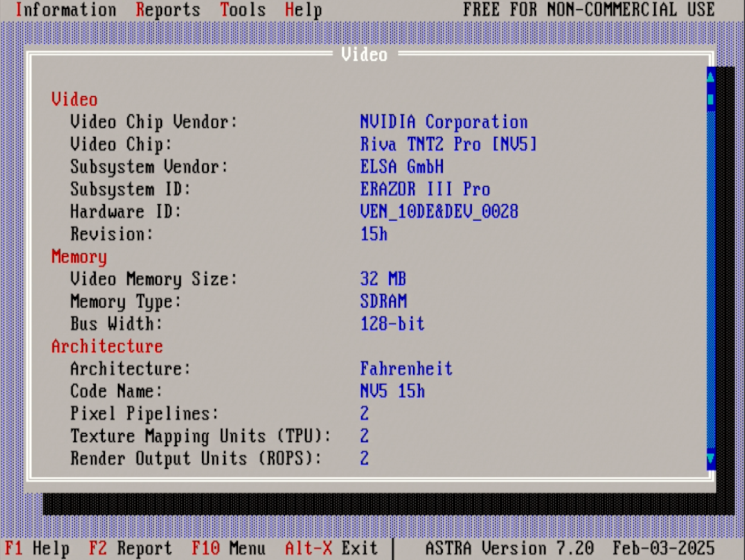Viewport: 745px width, 560px height.
Task: Click the scrollbar down arrow
Action: pos(711,458)
